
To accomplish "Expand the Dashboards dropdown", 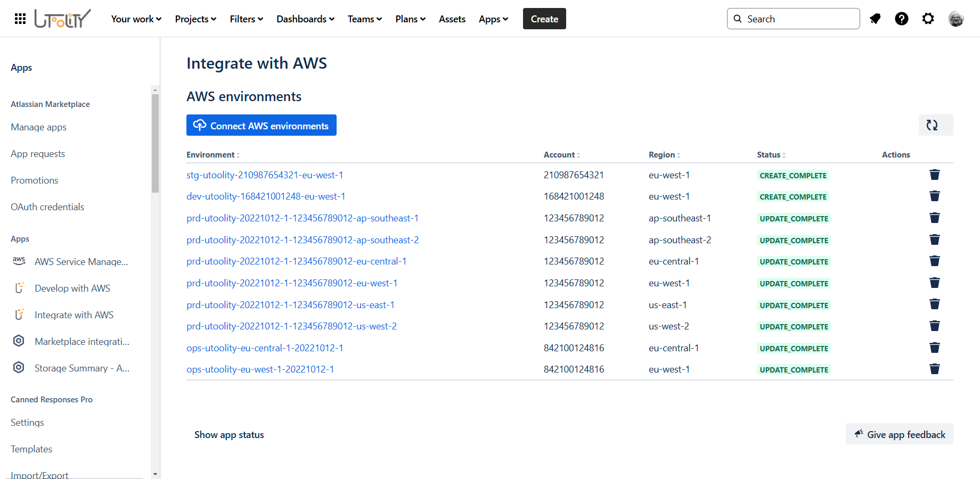I will click(x=305, y=19).
